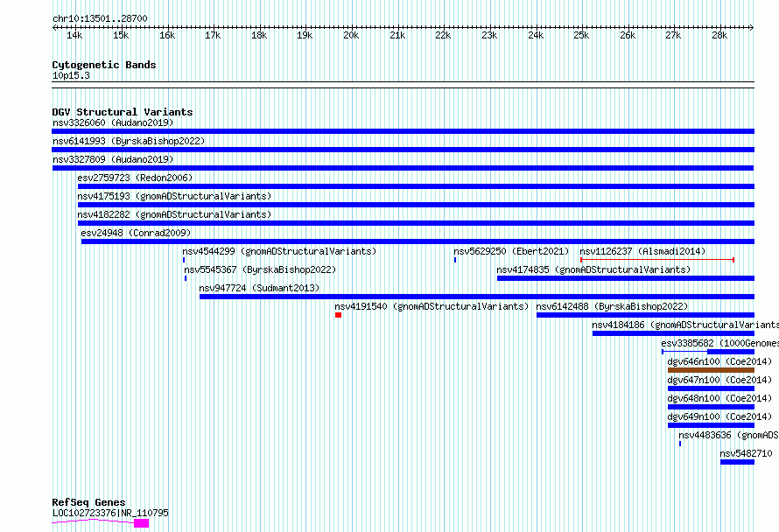Select the 10p15.3 cytogenetic band label
This screenshot has width=779, height=532.
point(71,75)
